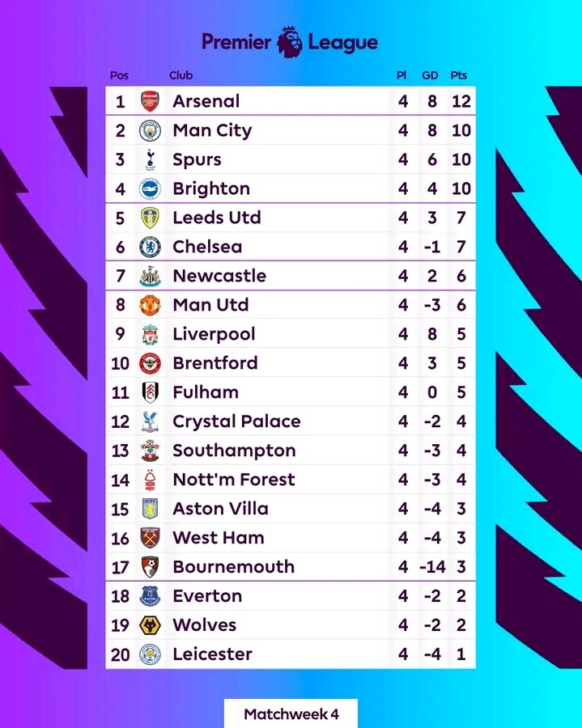Screen dimensions: 582x728
Task: Click the Man City club crest
Action: (x=150, y=130)
